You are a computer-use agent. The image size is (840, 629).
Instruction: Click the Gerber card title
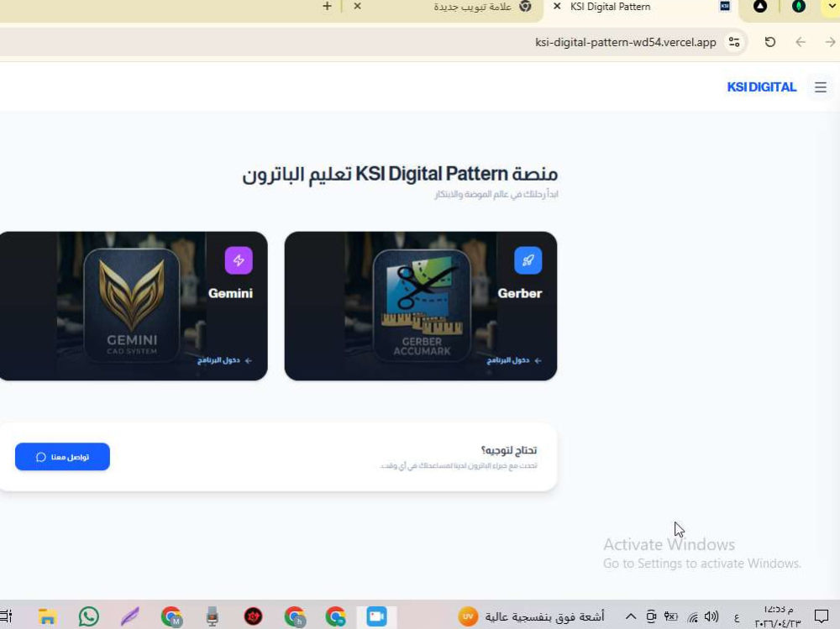pos(520,293)
